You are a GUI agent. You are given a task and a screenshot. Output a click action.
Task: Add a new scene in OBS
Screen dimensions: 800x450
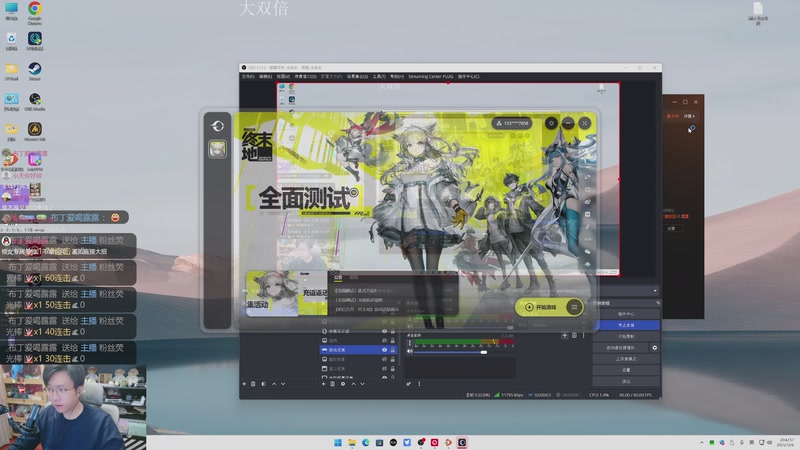(x=244, y=384)
